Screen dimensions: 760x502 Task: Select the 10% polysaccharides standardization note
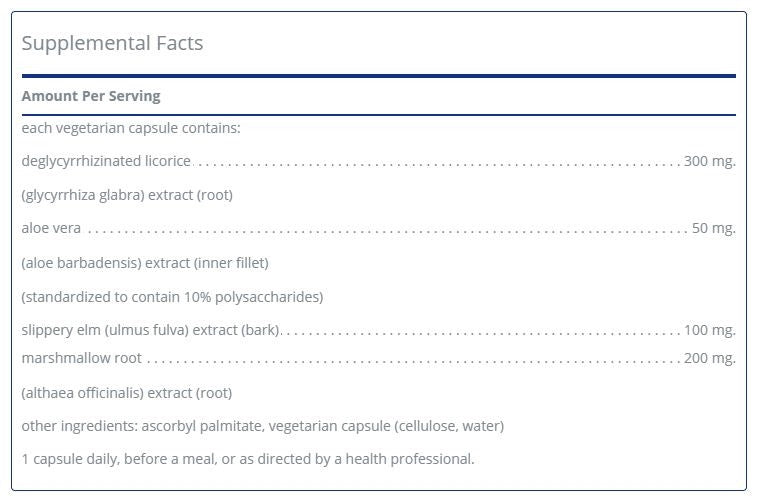click(172, 297)
